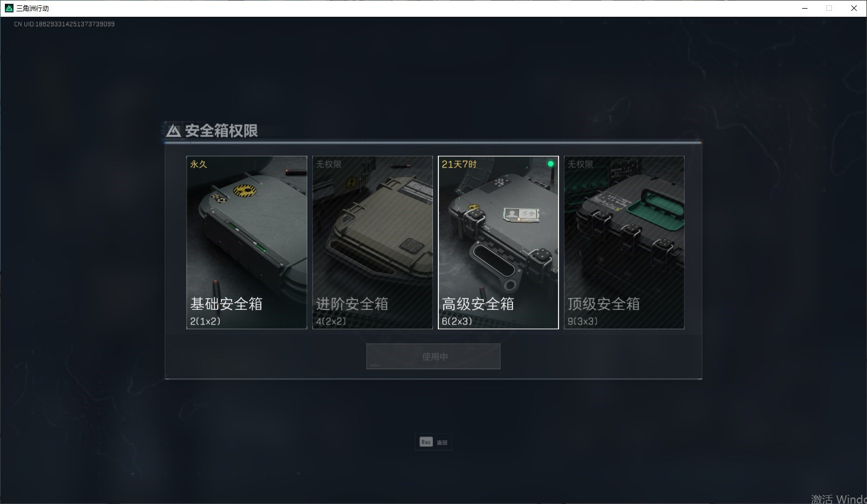Close the 三角洲行动 window
Viewport: 867px width, 504px height.
click(854, 8)
